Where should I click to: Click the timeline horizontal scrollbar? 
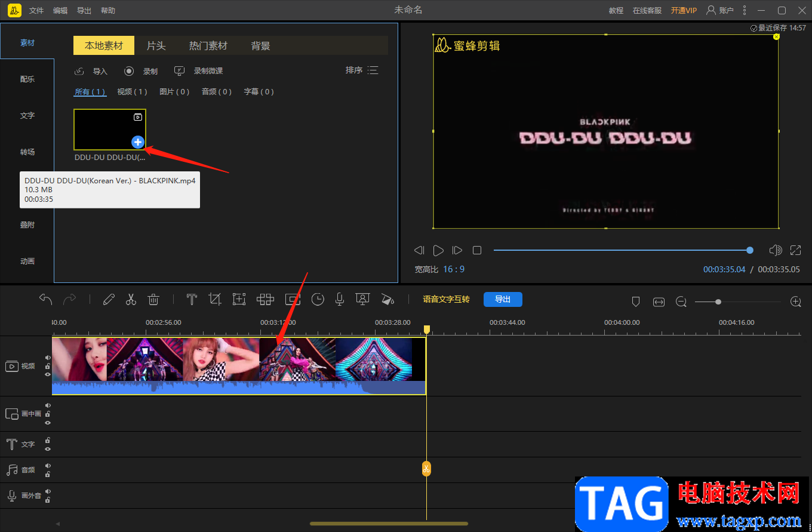(x=389, y=524)
